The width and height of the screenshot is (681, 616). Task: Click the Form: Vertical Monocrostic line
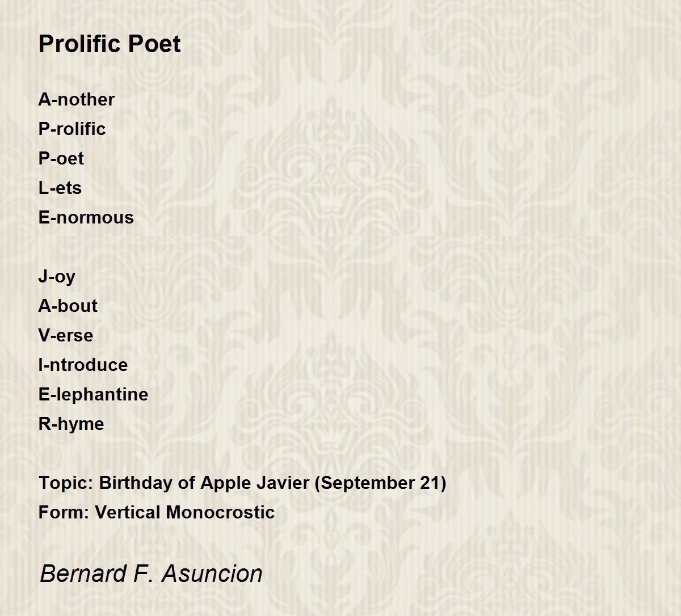(157, 512)
